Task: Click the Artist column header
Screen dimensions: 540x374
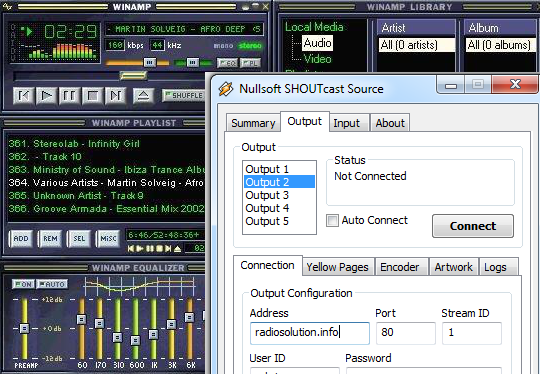Action: point(416,28)
